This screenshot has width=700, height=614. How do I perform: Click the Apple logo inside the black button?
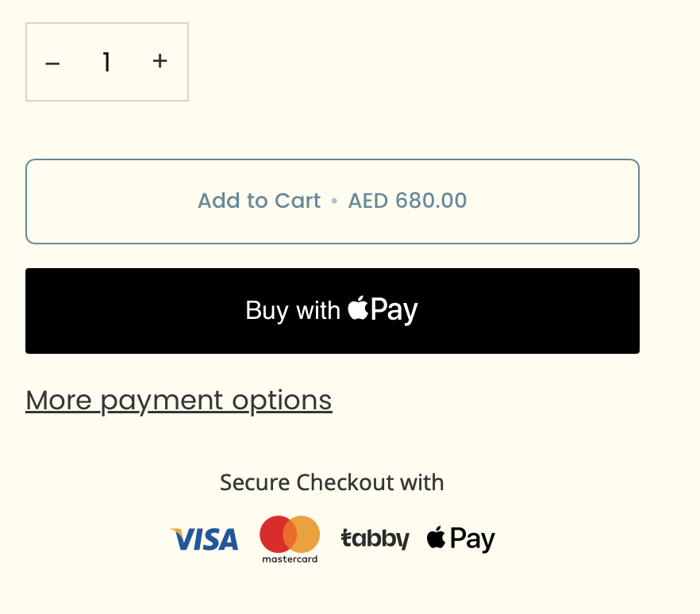358,308
